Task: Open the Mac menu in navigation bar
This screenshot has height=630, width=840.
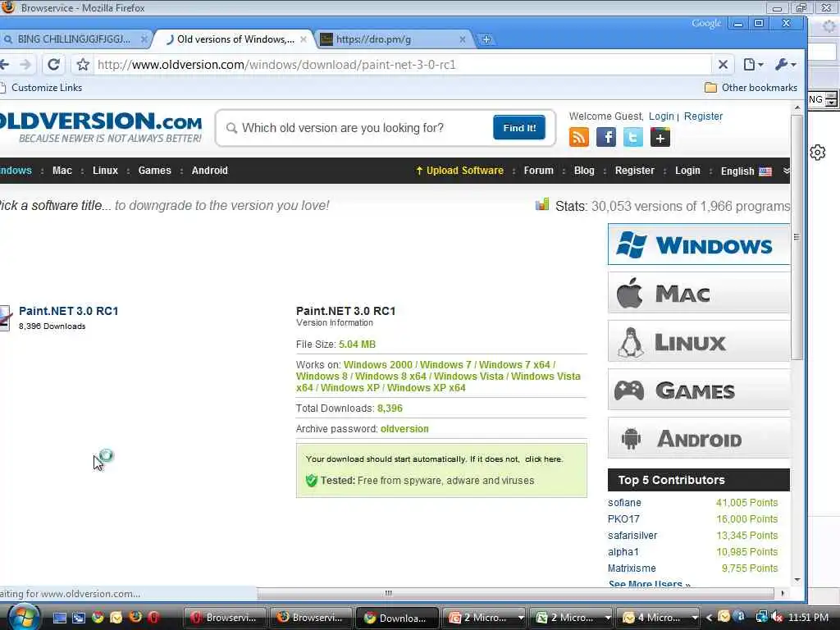Action: tap(62, 171)
